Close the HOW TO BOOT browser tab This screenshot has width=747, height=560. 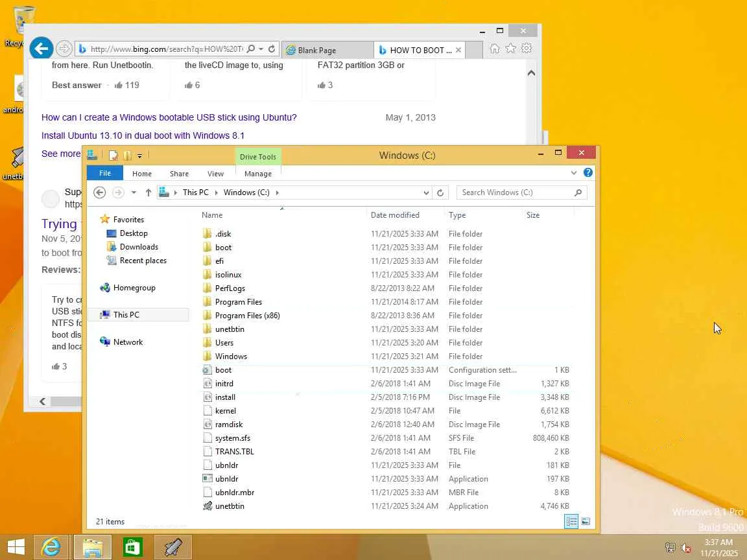[458, 50]
